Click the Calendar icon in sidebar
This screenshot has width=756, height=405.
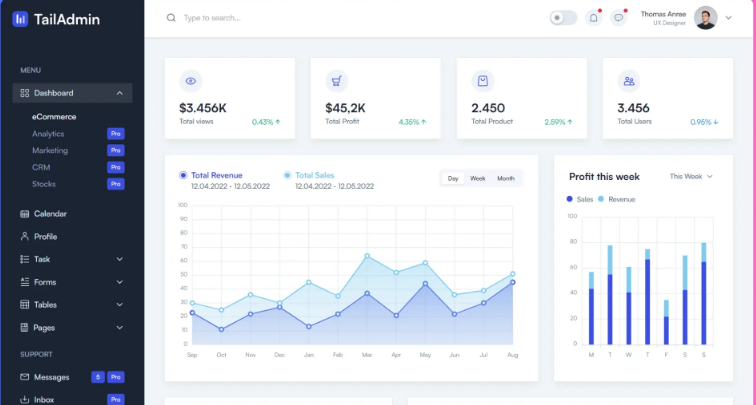click(25, 214)
